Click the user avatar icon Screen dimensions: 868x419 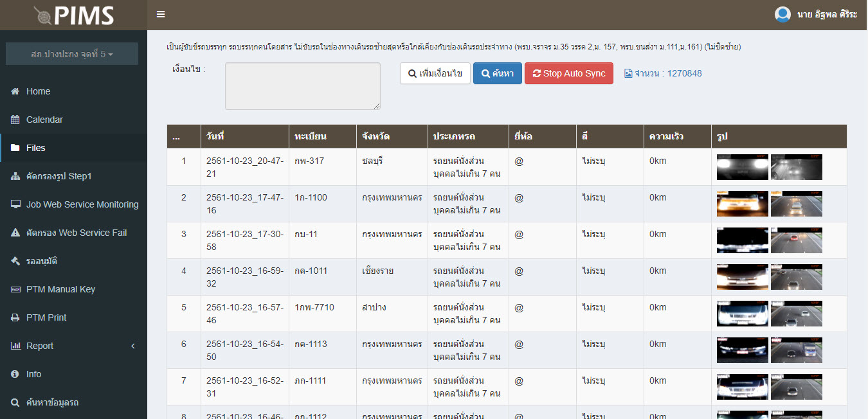(x=782, y=15)
